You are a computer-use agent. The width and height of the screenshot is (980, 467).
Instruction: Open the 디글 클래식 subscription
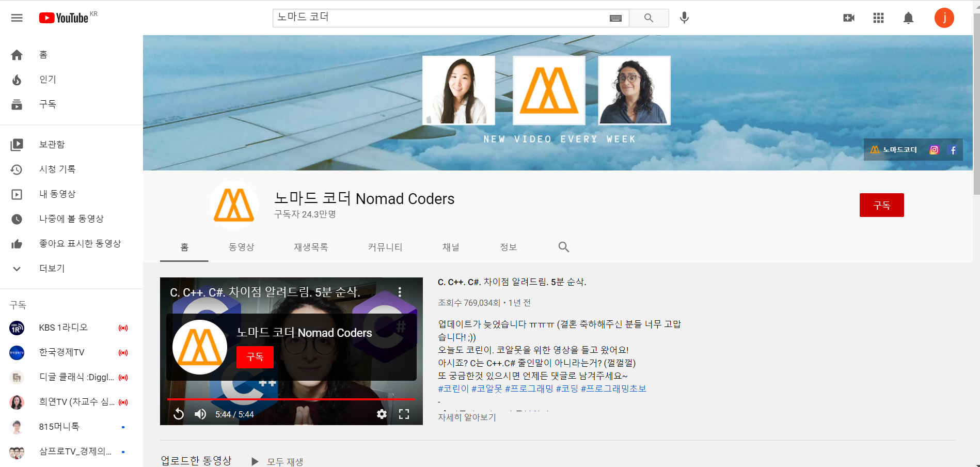[x=71, y=377]
